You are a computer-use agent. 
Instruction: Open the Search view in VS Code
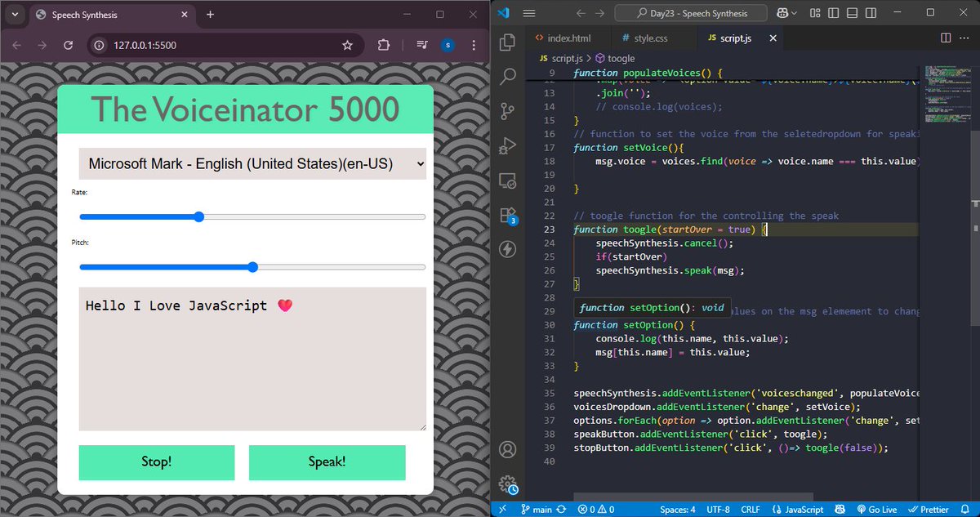coord(508,76)
